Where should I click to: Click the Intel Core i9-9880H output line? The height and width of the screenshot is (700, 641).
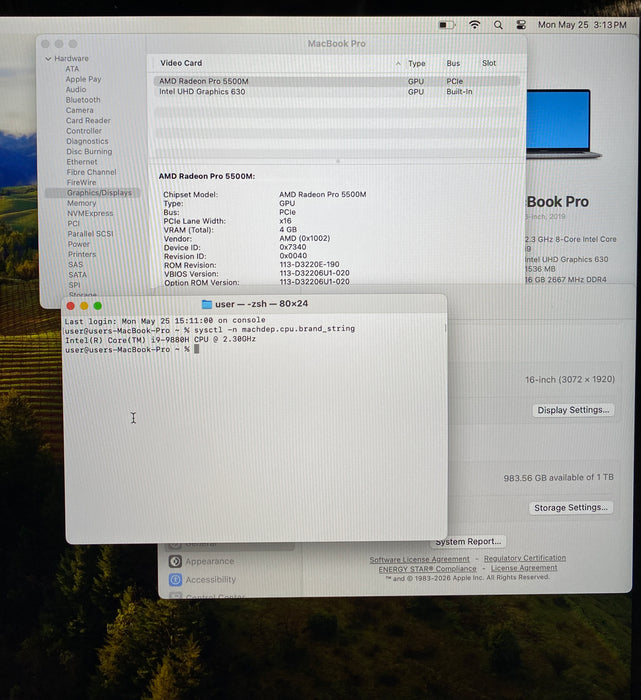[x=161, y=339]
